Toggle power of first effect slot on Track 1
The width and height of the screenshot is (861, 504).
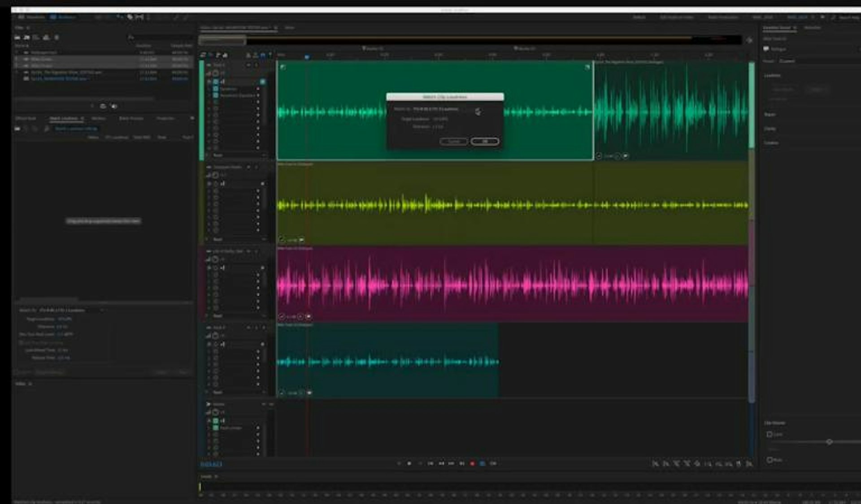[216, 89]
